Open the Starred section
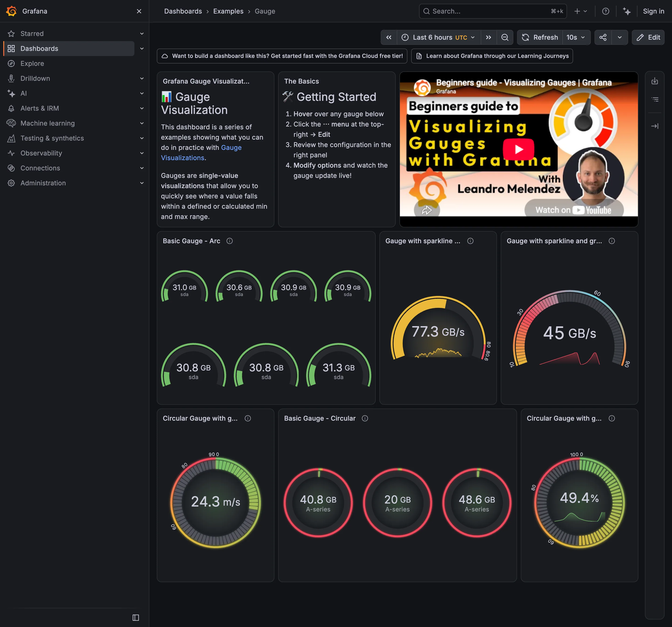This screenshot has height=627, width=672. (x=32, y=33)
